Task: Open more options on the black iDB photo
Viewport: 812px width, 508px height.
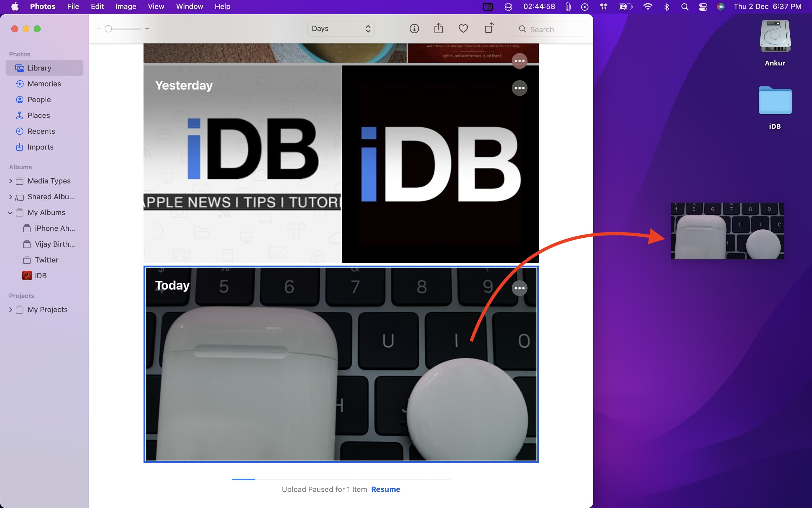Action: [x=519, y=88]
